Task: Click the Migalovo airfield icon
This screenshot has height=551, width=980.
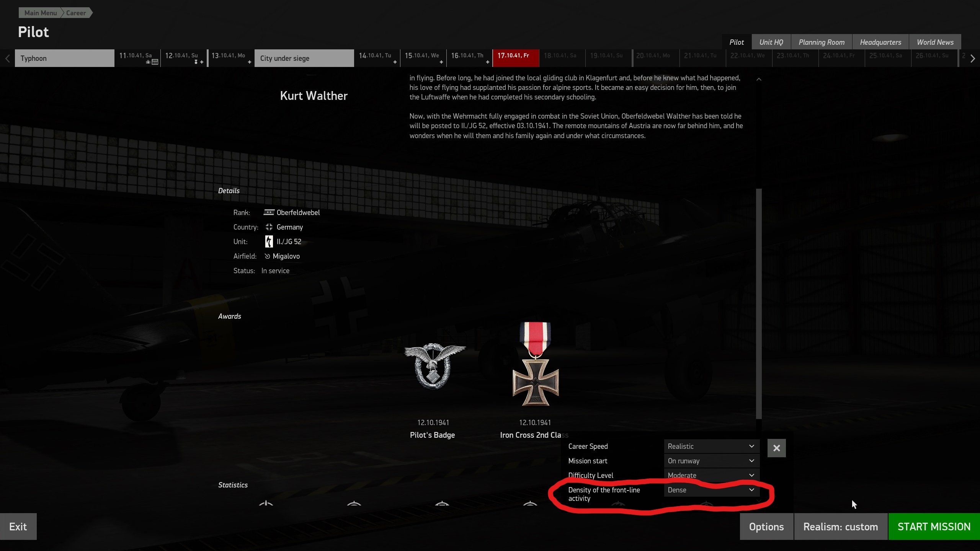Action: [267, 256]
